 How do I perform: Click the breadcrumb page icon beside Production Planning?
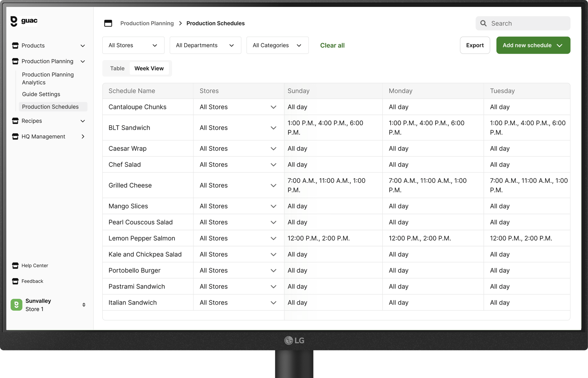click(108, 23)
